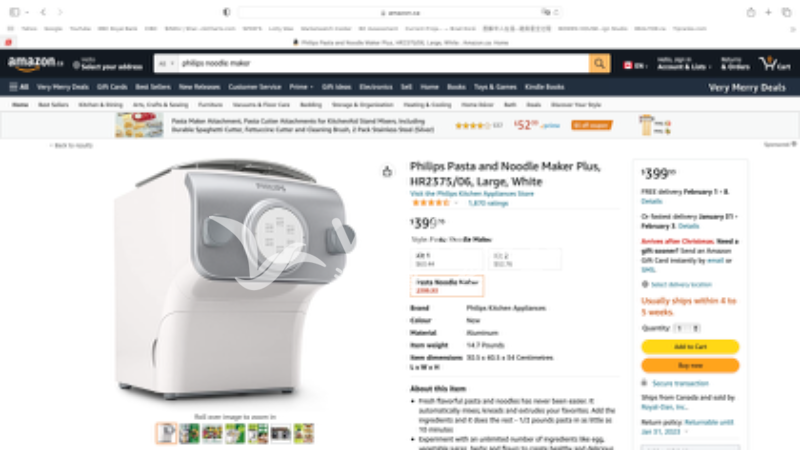Click the Add to Cart button
Screen dimensions: 800x450
click(x=690, y=347)
